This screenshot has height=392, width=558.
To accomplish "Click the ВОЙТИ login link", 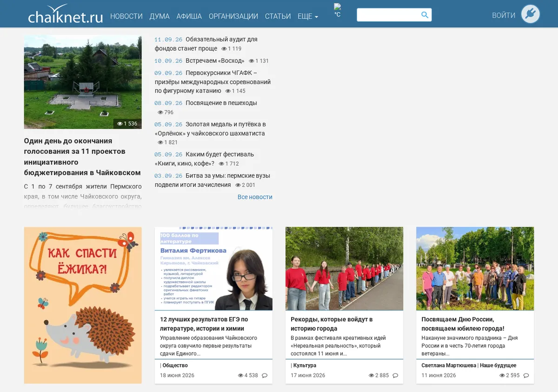I will click(x=504, y=15).
